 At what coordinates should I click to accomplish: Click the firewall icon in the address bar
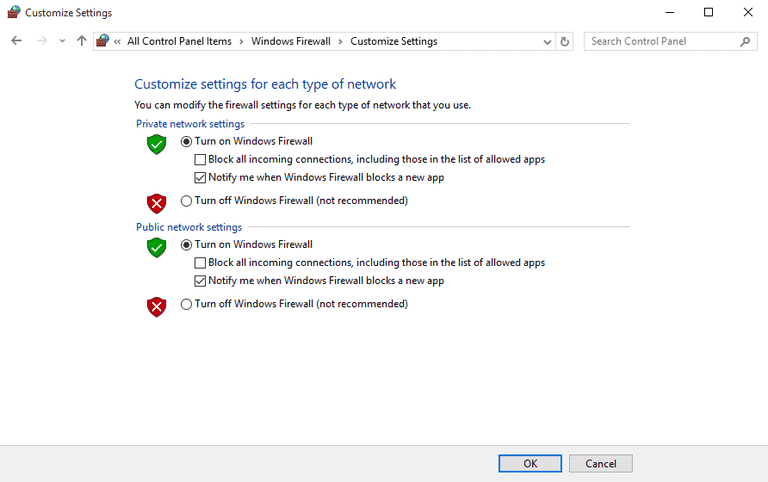(x=102, y=41)
